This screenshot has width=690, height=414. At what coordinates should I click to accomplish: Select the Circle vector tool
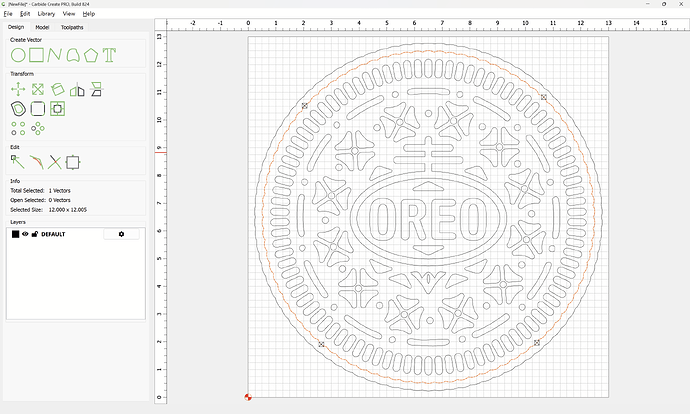17,54
